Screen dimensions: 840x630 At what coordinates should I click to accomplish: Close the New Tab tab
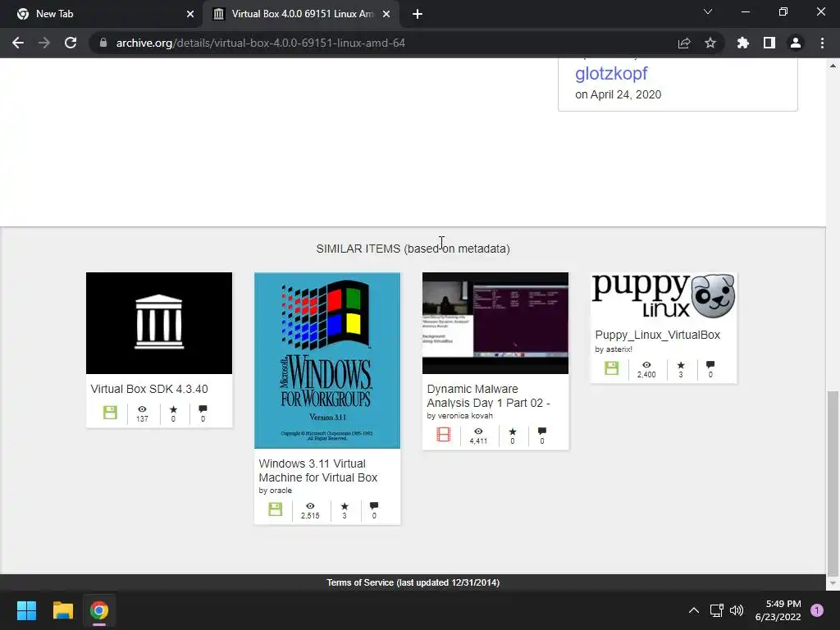[190, 14]
